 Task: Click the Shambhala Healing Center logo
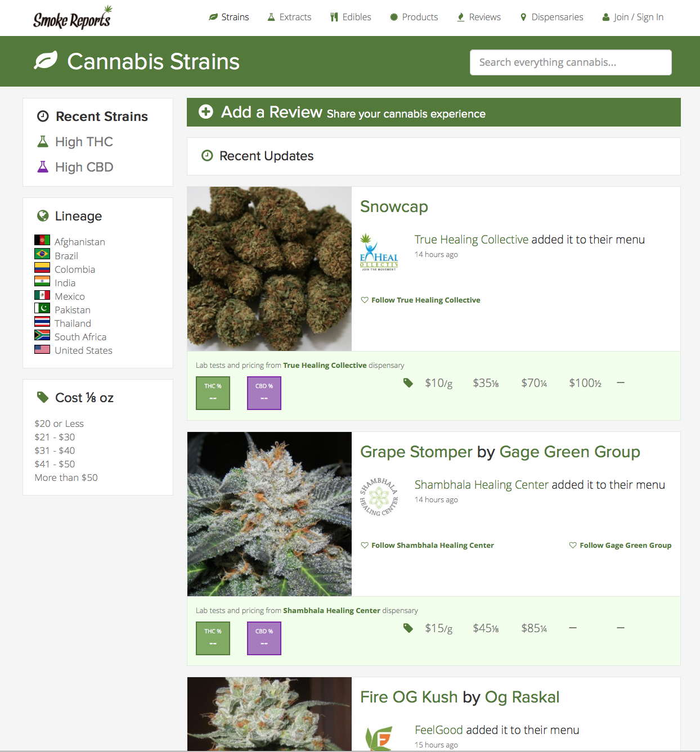379,498
